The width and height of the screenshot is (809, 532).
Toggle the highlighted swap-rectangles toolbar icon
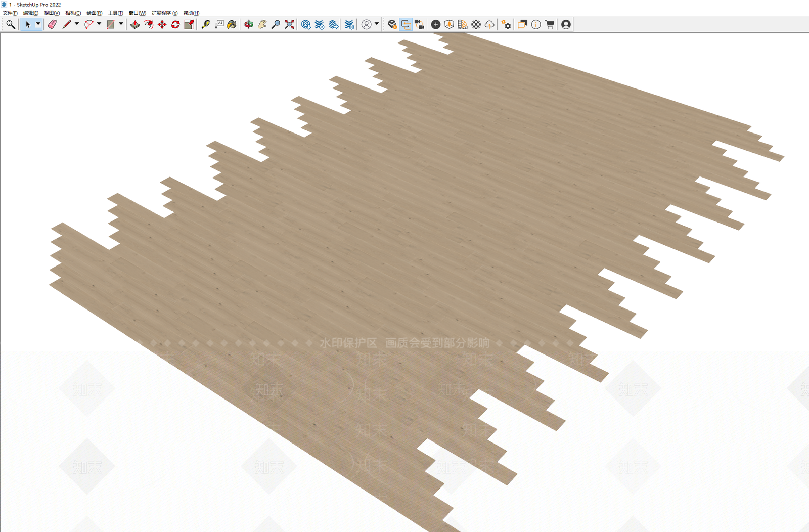click(406, 24)
